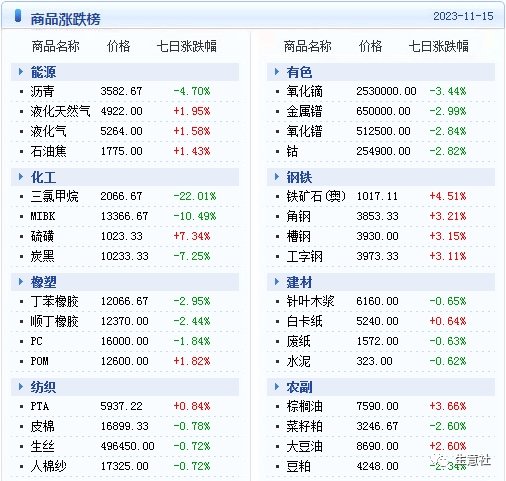Image resolution: width=506 pixels, height=481 pixels.
Task: Click the MIBK change -10.49%
Action: pos(195,216)
